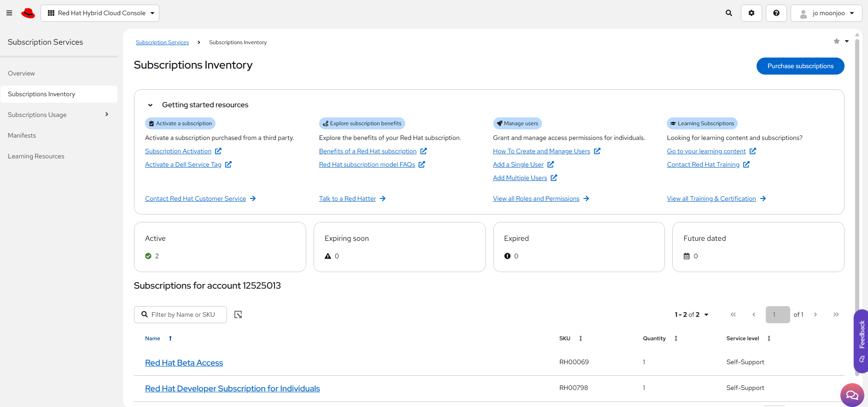This screenshot has width=868, height=407.
Task: Click the RH00069 SKU cell
Action: pyautogui.click(x=574, y=362)
